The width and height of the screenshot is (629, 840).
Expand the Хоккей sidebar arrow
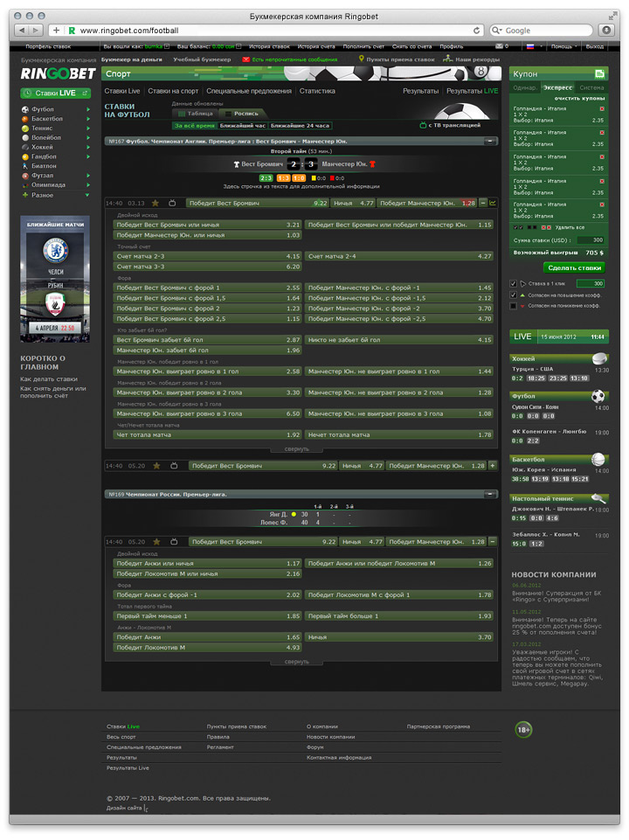pos(87,148)
